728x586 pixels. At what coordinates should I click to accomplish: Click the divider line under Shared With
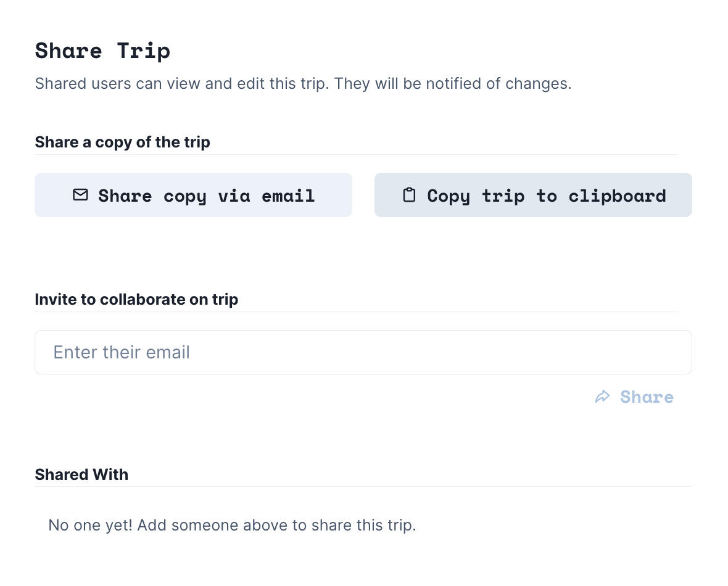(x=363, y=486)
